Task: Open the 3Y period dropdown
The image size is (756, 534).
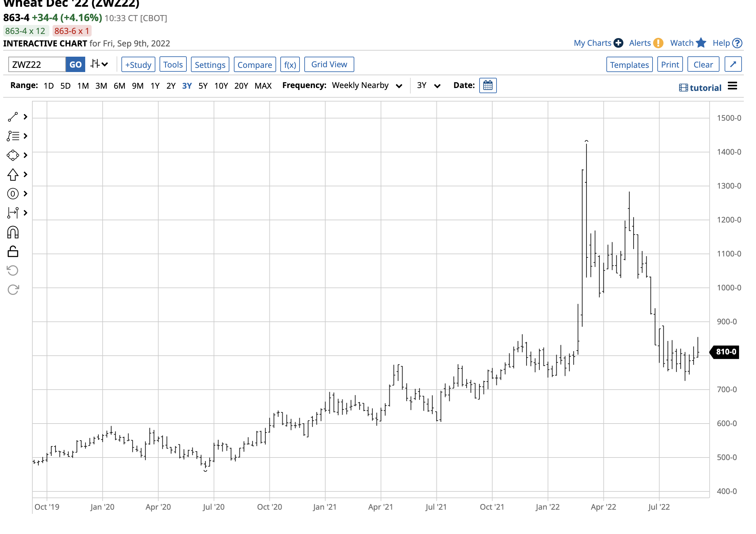Action: (x=428, y=86)
